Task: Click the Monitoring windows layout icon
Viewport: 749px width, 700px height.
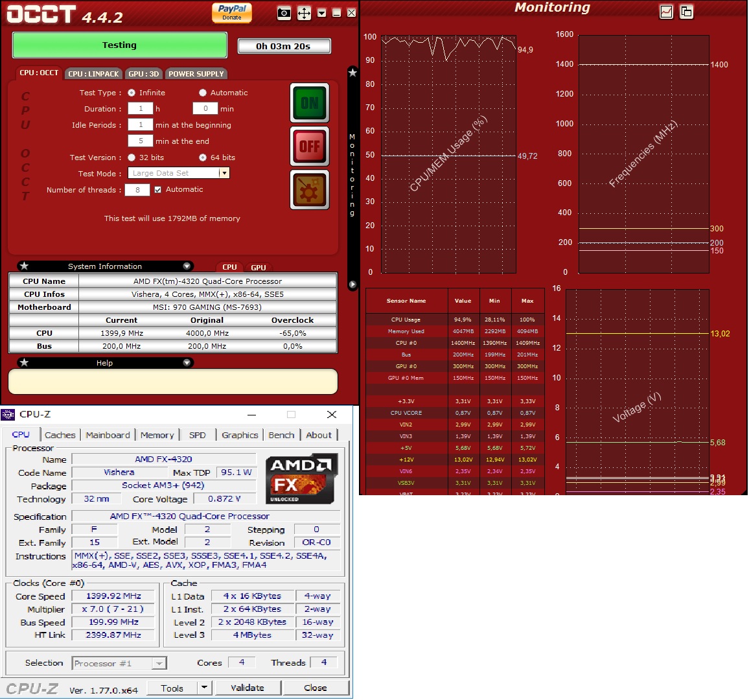Action: coord(686,12)
